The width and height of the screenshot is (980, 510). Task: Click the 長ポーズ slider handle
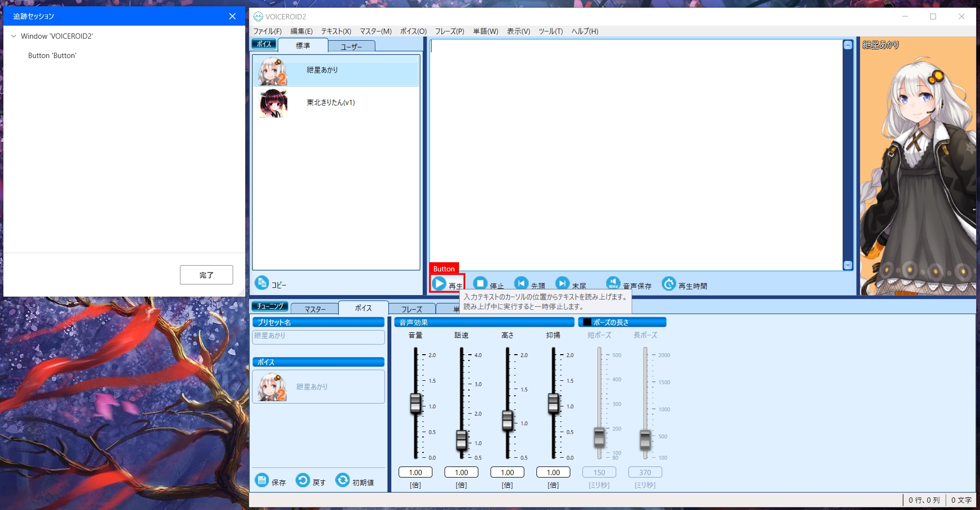(x=645, y=439)
